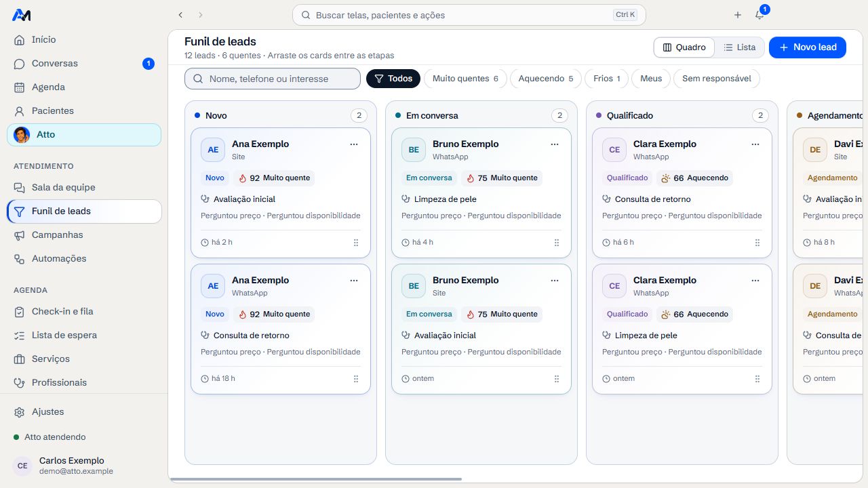The height and width of the screenshot is (488, 868).
Task: Filter leads Sem responsável
Action: point(717,79)
